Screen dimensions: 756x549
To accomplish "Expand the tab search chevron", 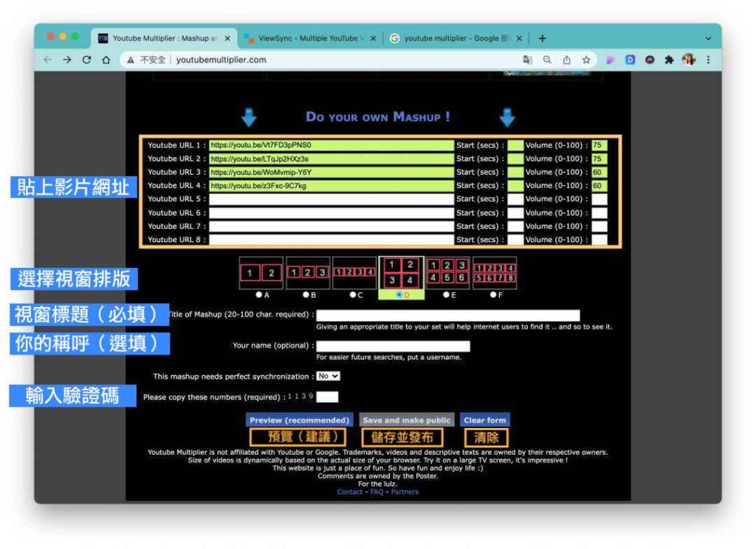I will click(708, 38).
